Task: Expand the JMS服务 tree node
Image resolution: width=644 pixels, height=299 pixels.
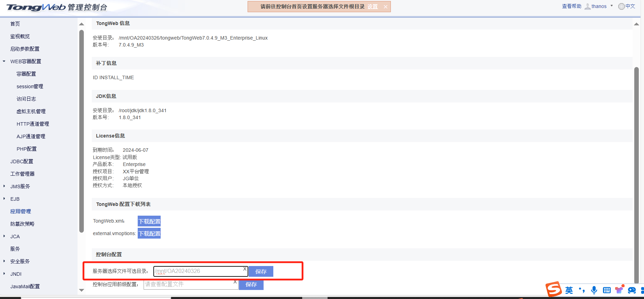Action: tap(4, 186)
